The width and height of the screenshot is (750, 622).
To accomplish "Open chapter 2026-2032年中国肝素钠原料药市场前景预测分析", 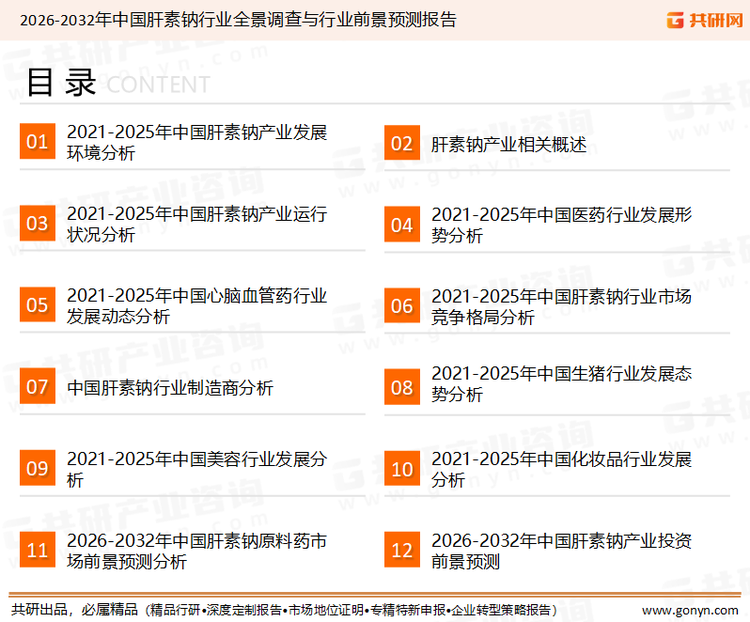I will point(197,551).
